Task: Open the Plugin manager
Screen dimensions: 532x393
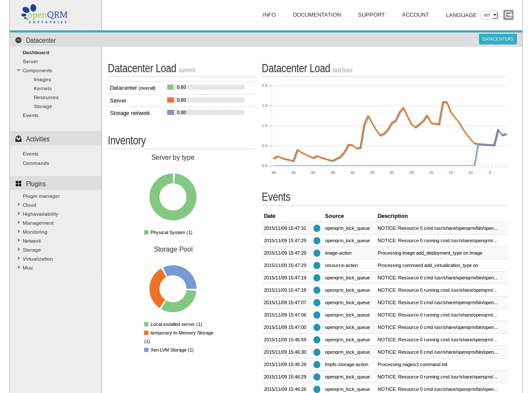Action: (x=41, y=196)
